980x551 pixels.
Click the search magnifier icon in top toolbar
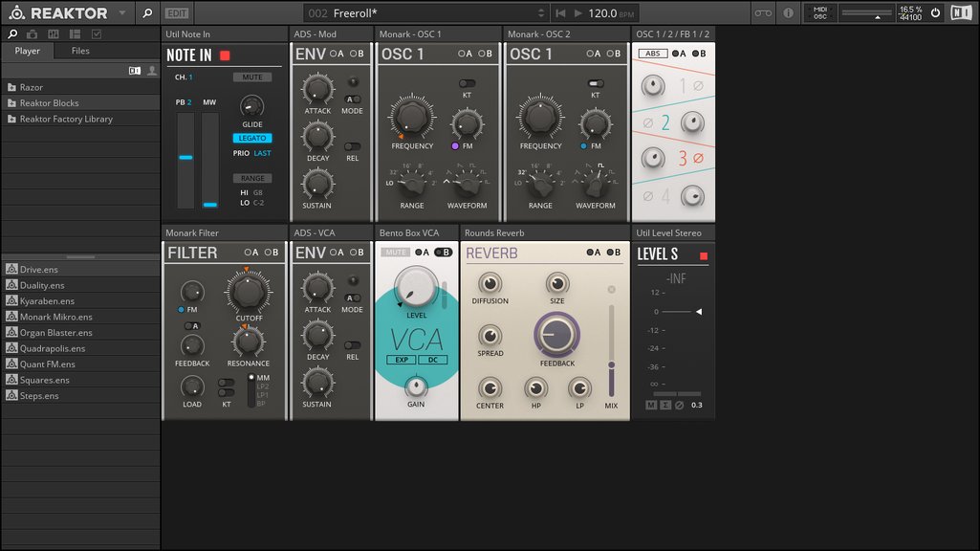click(x=147, y=12)
